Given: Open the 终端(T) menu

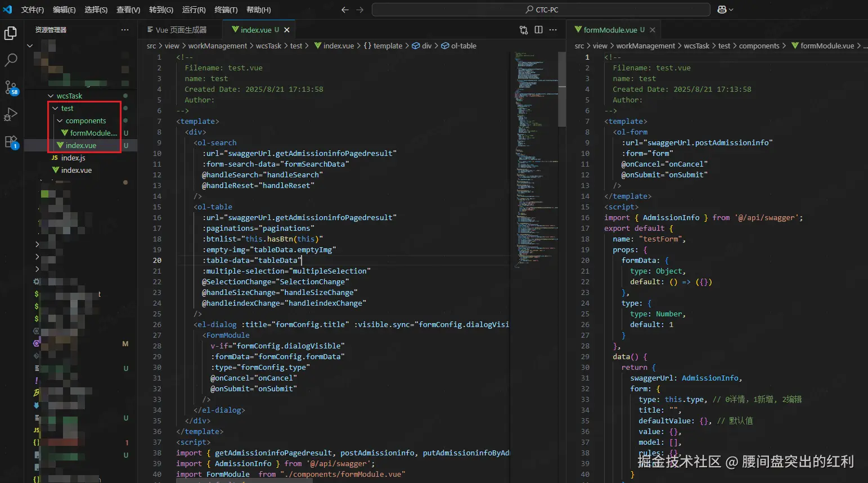Looking at the screenshot, I should pos(226,10).
